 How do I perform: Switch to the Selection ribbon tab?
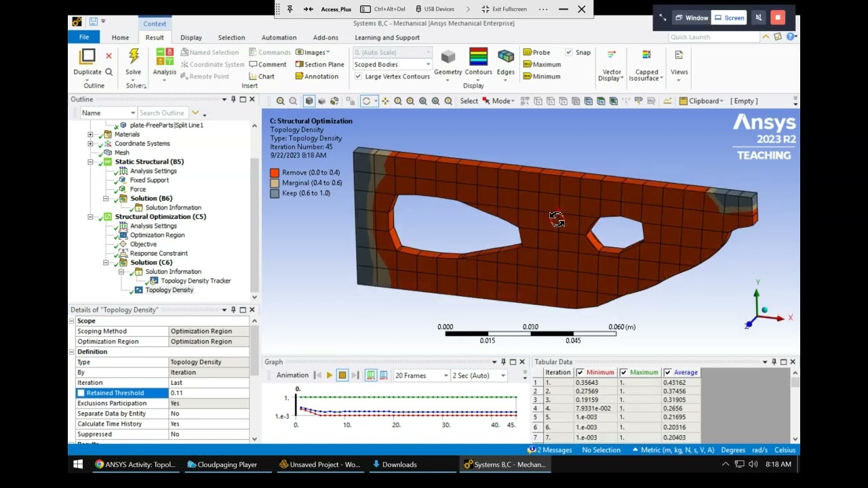[x=231, y=38]
